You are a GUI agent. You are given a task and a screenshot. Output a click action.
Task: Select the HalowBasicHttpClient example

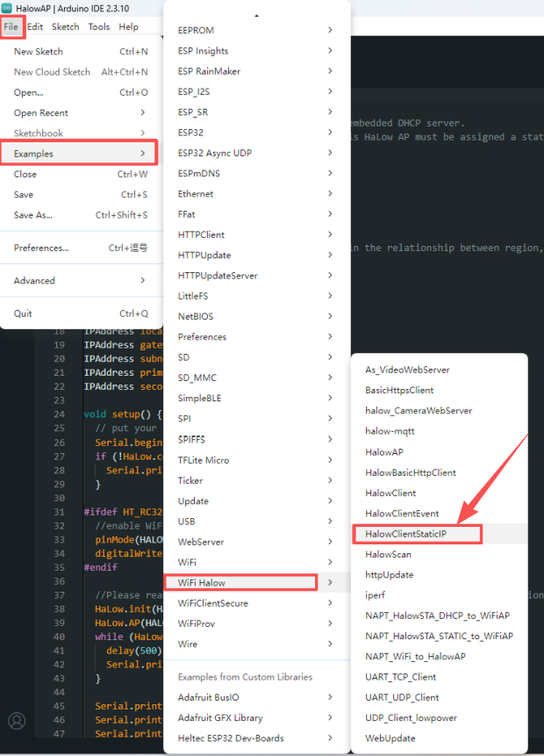click(x=440, y=472)
